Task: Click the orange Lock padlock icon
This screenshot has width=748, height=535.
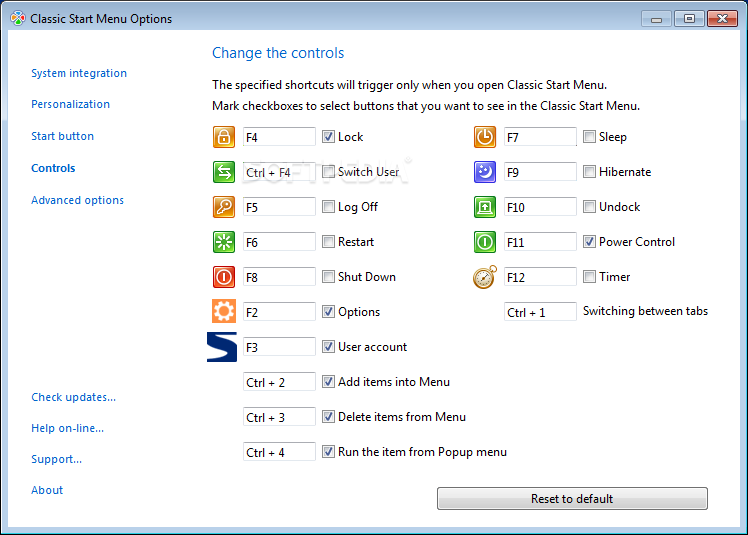Action: coord(224,137)
